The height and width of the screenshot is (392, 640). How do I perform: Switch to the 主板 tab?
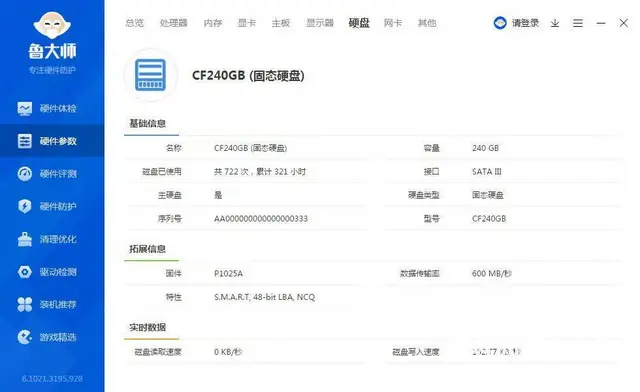coord(281,23)
